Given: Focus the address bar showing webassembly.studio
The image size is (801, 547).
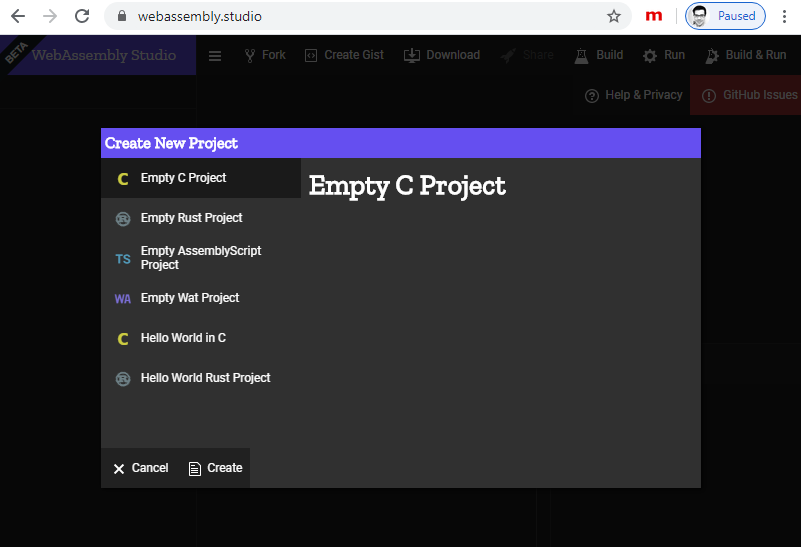Looking at the screenshot, I should pyautogui.click(x=368, y=16).
